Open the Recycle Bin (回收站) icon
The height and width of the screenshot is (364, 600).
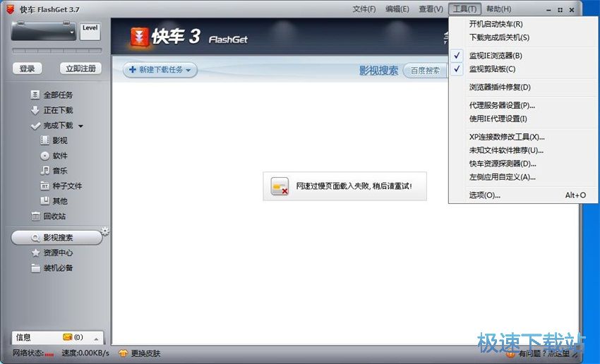(35, 216)
